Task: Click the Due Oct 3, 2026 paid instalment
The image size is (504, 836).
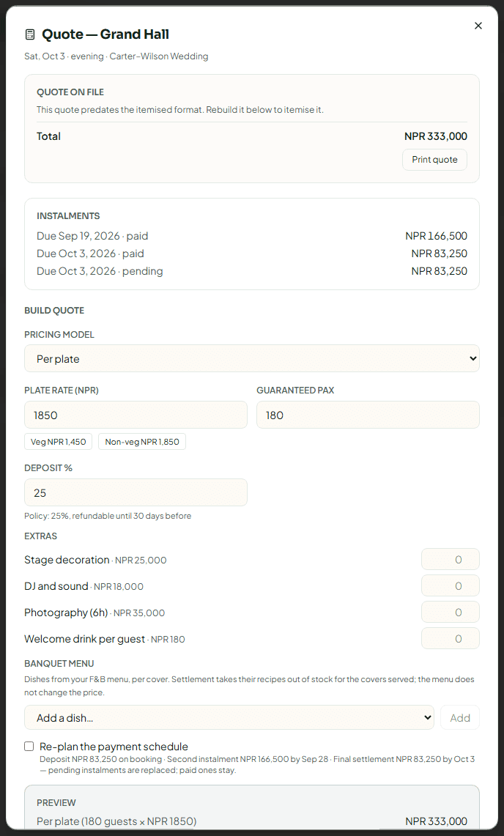Action: click(x=90, y=254)
